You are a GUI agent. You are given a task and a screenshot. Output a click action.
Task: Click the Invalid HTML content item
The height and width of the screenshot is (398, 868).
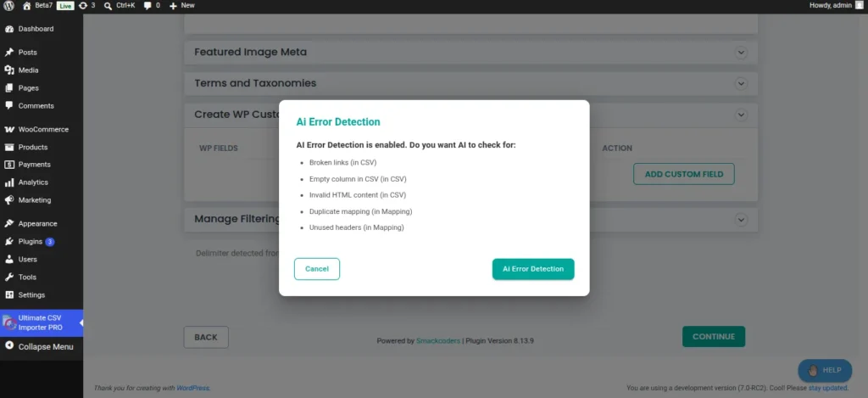pyautogui.click(x=357, y=195)
